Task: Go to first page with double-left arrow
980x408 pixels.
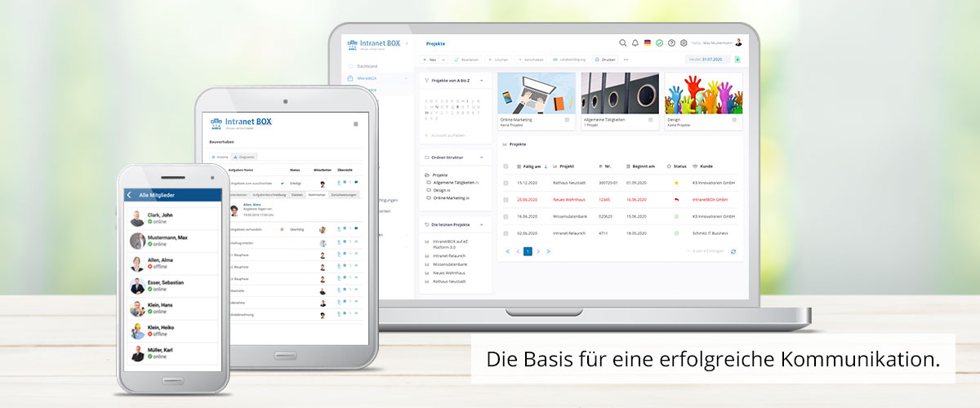Action: (x=507, y=251)
